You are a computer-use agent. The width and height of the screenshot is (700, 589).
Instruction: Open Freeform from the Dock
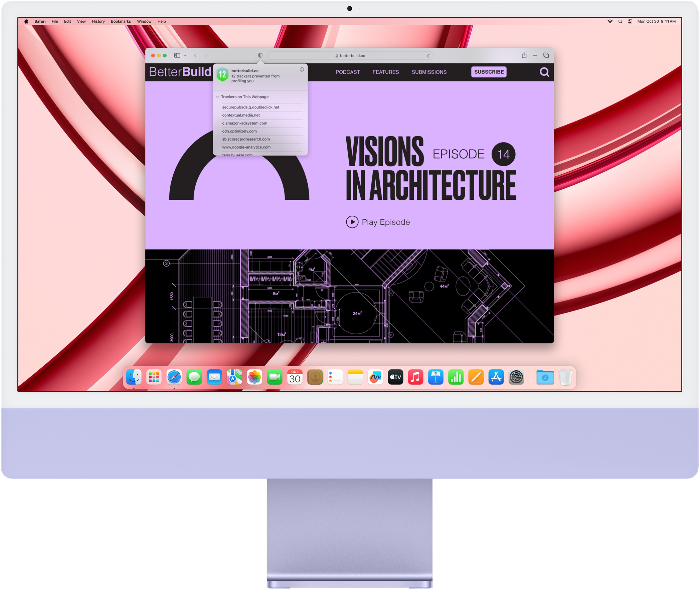375,377
